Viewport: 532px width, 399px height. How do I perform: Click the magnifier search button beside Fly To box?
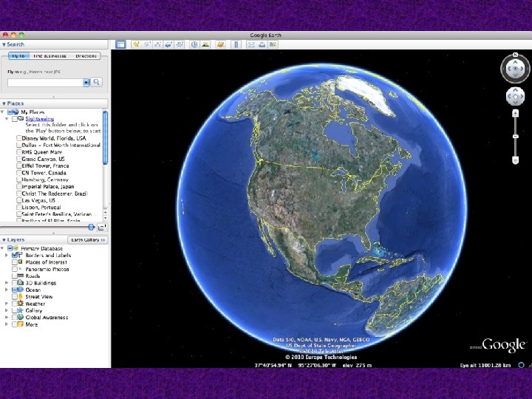pos(97,82)
